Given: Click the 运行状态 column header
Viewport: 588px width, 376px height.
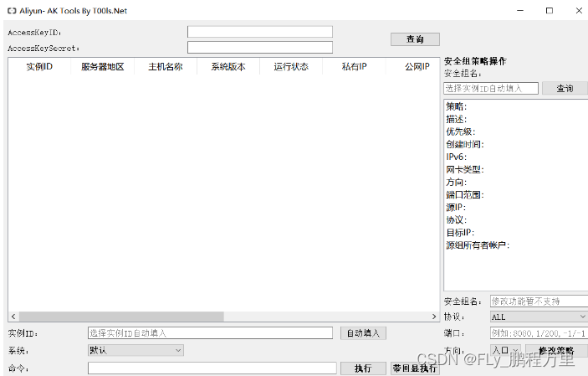Looking at the screenshot, I should pos(291,66).
